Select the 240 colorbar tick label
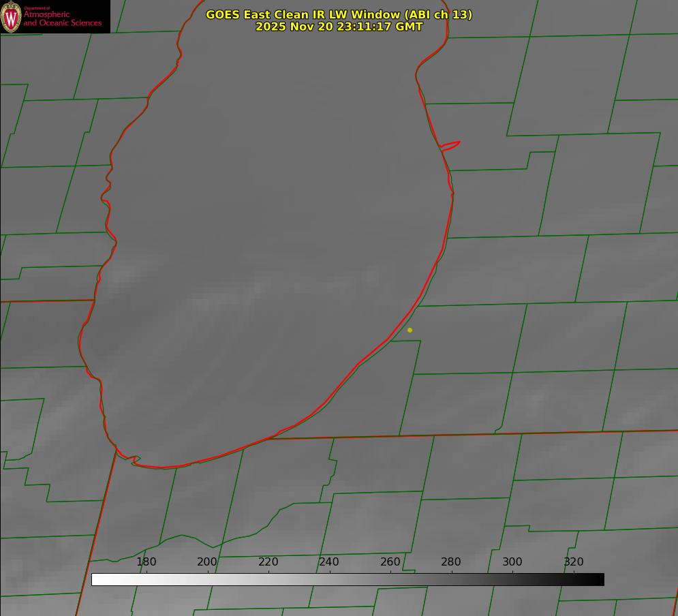Screen dimensions: 678x616 point(329,561)
